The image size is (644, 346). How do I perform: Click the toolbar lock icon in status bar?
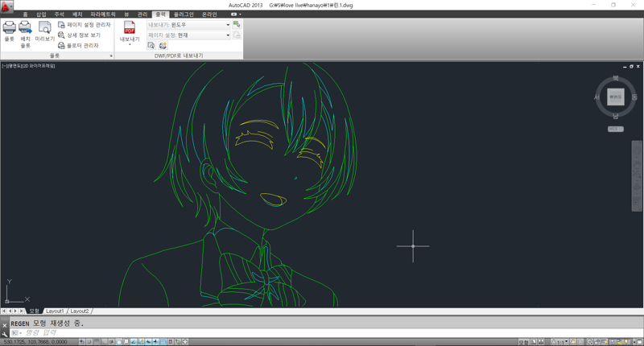pyautogui.click(x=597, y=342)
